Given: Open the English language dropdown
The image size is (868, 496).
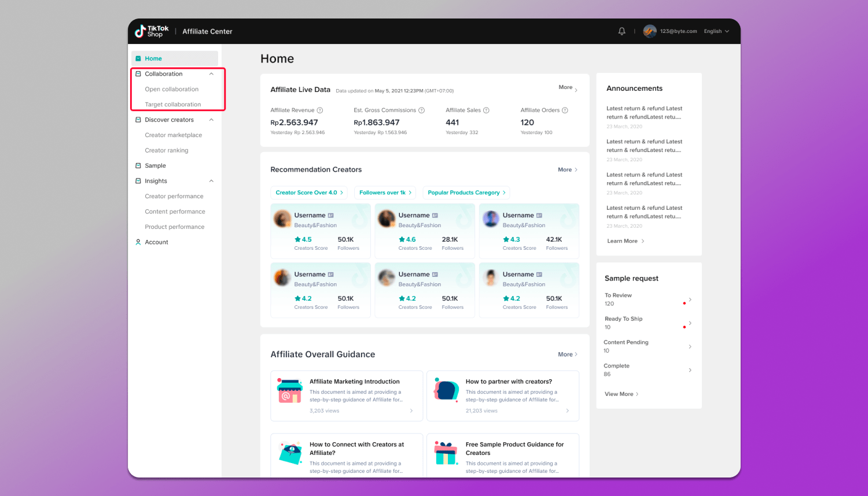Looking at the screenshot, I should [716, 31].
